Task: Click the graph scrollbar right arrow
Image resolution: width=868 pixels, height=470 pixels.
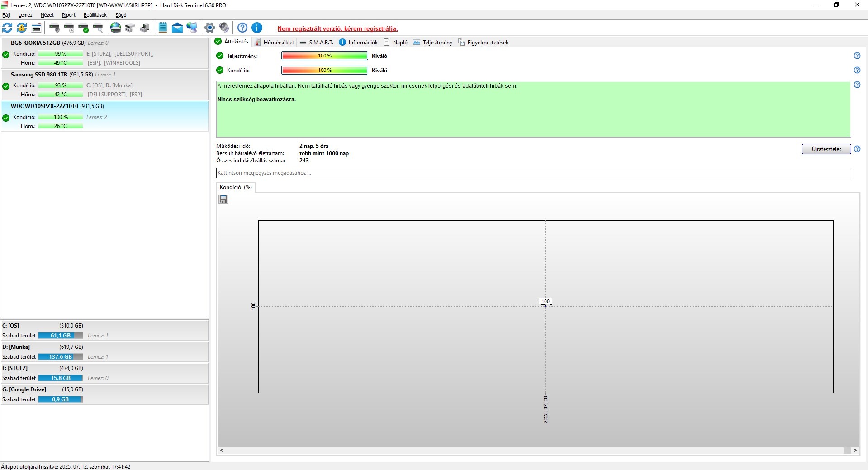Action: click(x=855, y=451)
